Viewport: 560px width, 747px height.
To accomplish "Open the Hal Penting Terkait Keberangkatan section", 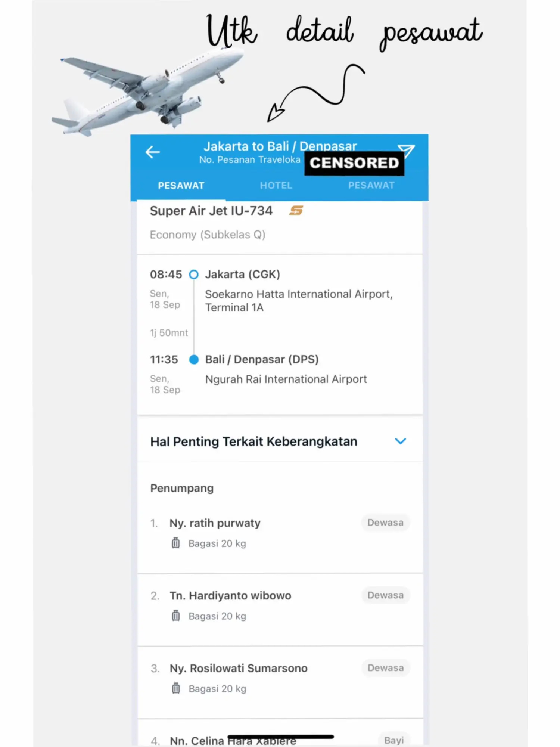I will click(x=254, y=441).
